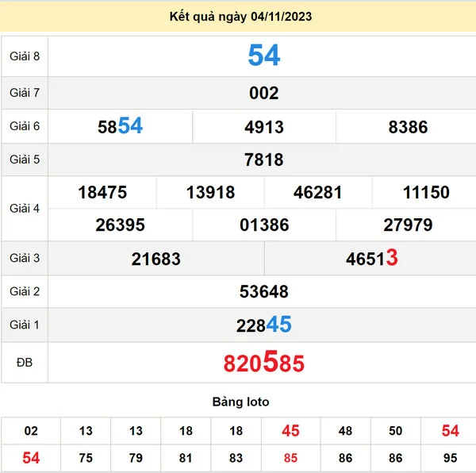Click loto number 95 in table

point(450,458)
